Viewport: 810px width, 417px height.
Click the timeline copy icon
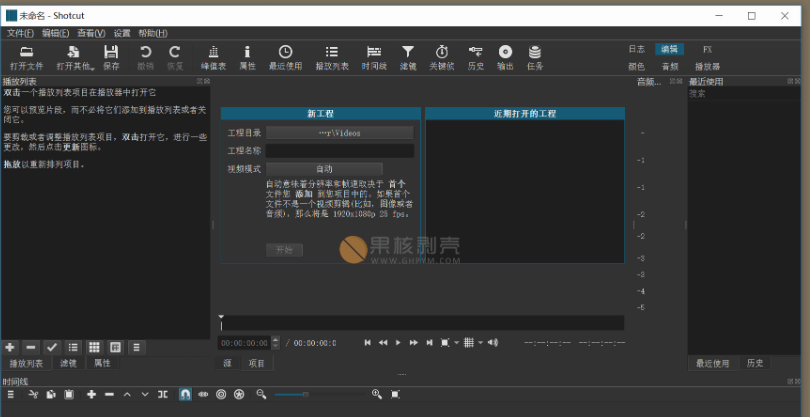(51, 394)
